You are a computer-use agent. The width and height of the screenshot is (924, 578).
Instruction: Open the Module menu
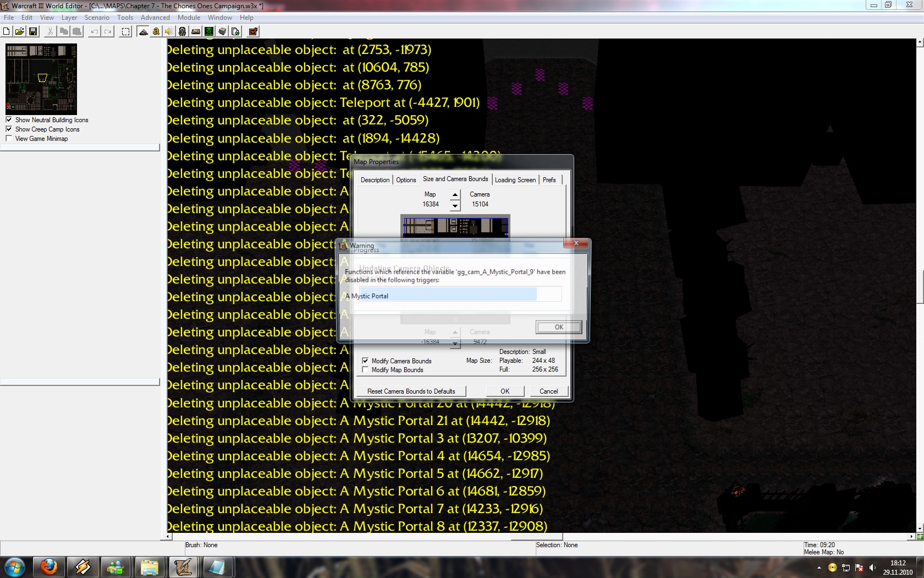[189, 18]
